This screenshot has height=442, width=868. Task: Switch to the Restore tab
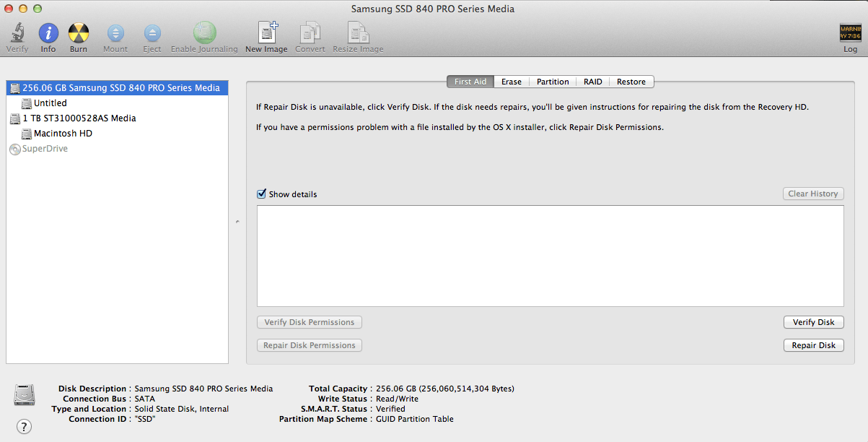(631, 82)
